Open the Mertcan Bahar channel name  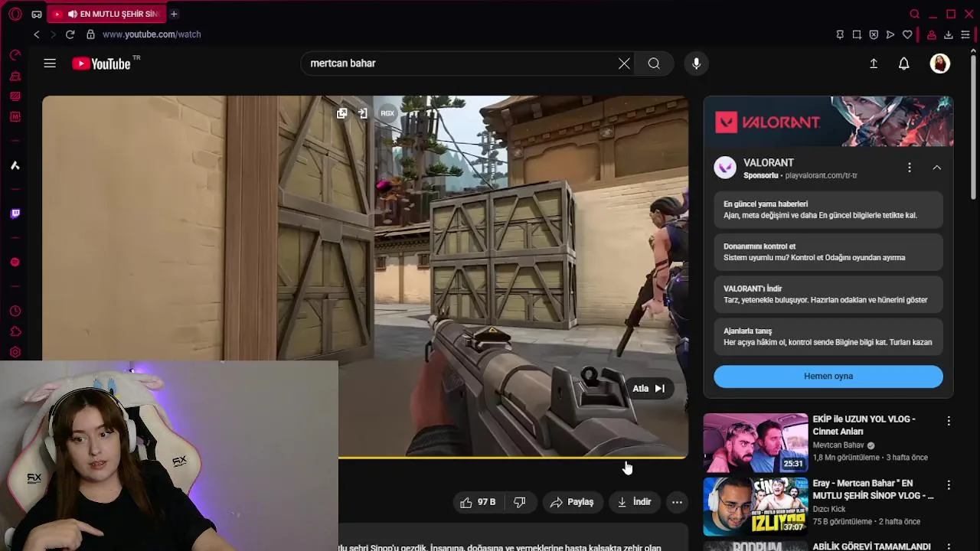click(x=838, y=445)
